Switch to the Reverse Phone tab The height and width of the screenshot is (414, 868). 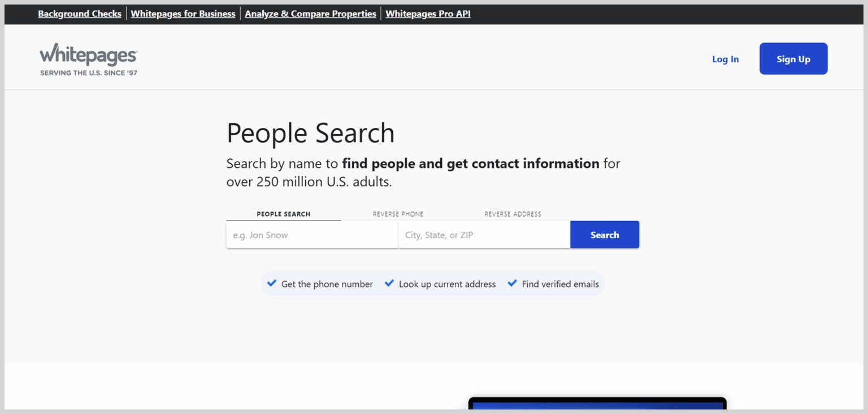(x=398, y=214)
